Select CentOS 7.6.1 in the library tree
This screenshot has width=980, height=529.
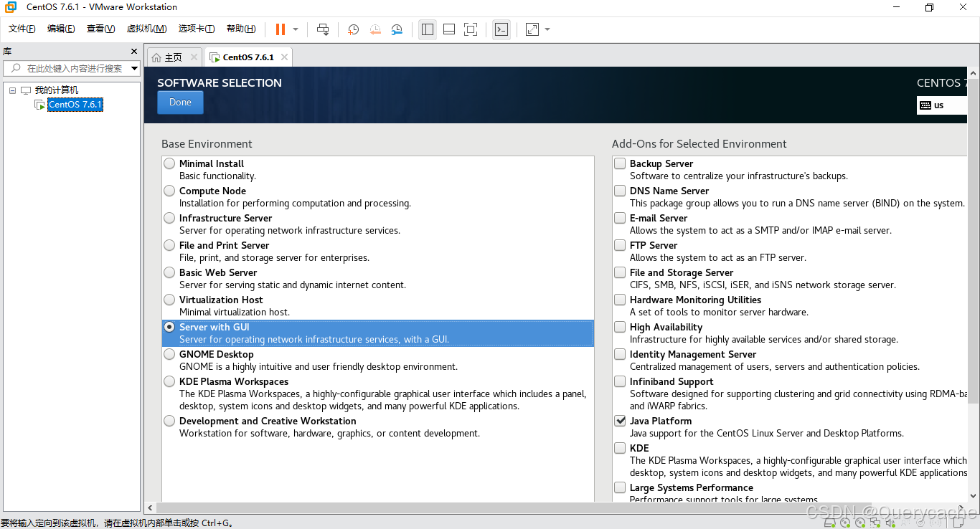(75, 105)
